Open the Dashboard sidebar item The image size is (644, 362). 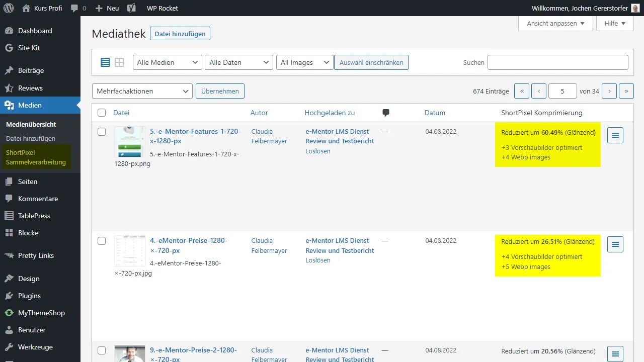40,31
